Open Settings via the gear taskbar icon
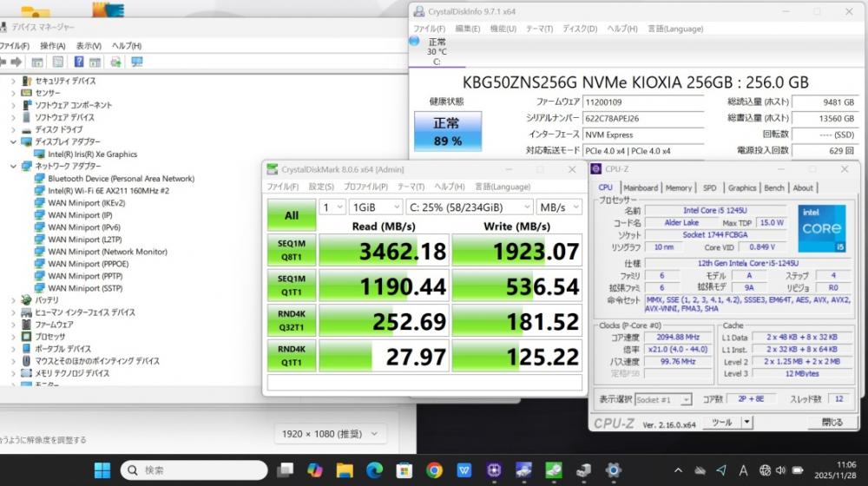The width and height of the screenshot is (868, 486). pyautogui.click(x=614, y=470)
